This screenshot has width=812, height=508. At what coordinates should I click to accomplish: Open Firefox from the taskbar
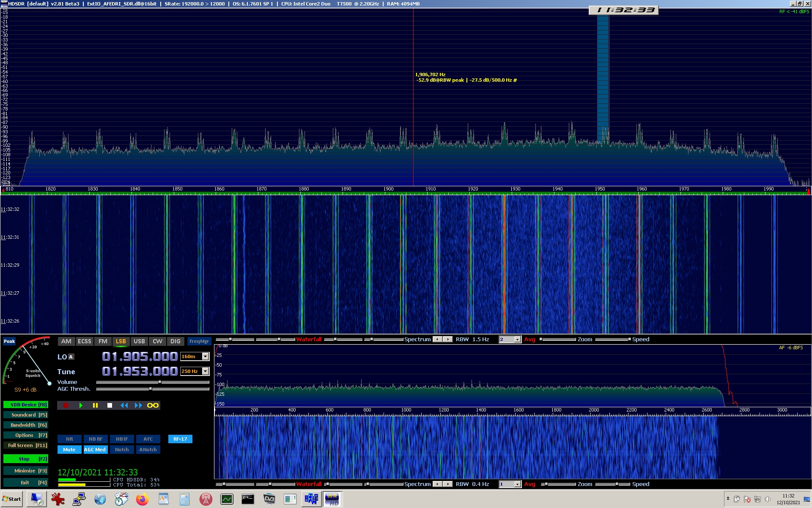point(143,500)
